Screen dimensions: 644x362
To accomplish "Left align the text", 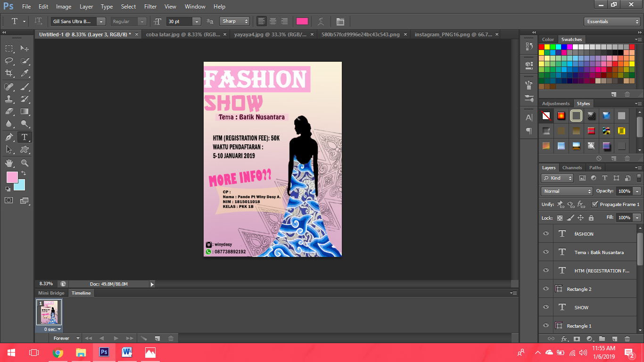I will [x=261, y=21].
